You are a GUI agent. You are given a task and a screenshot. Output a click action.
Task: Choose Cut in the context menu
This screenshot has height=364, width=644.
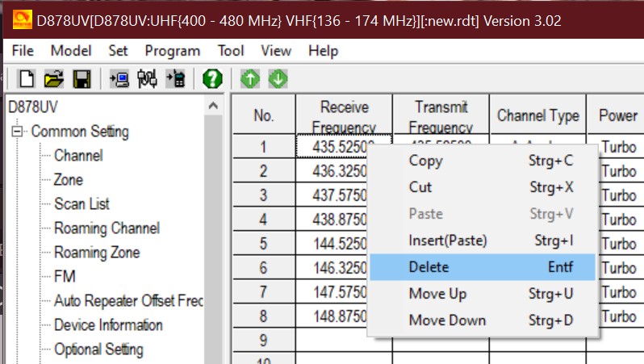482,187
